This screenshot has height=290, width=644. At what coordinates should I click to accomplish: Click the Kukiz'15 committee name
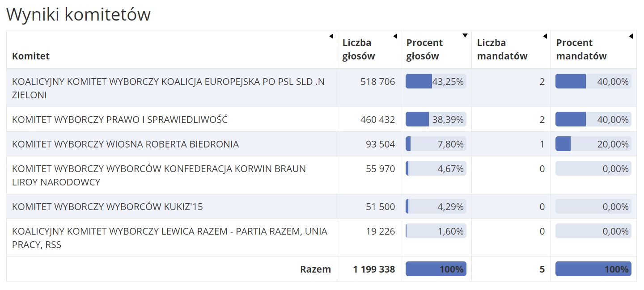tap(107, 206)
